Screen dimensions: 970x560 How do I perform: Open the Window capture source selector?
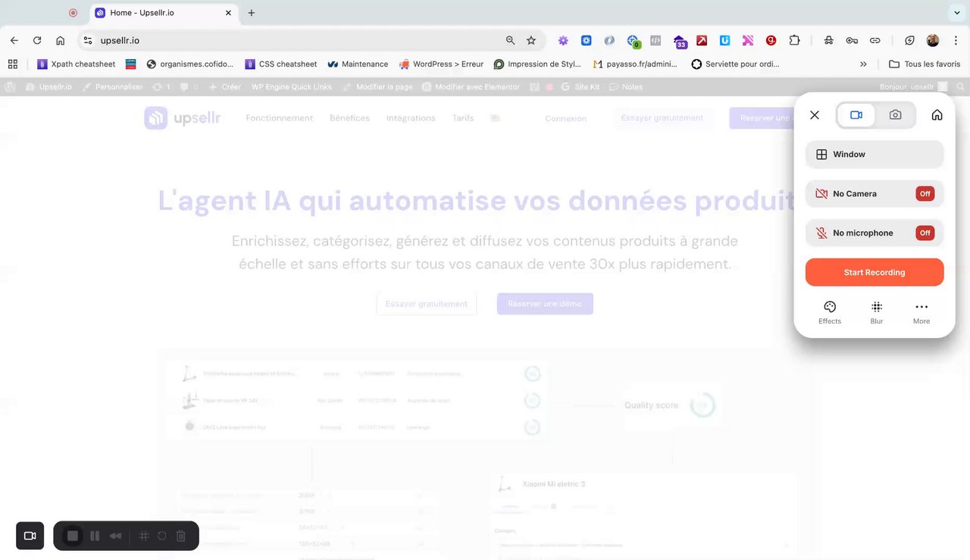click(x=875, y=155)
